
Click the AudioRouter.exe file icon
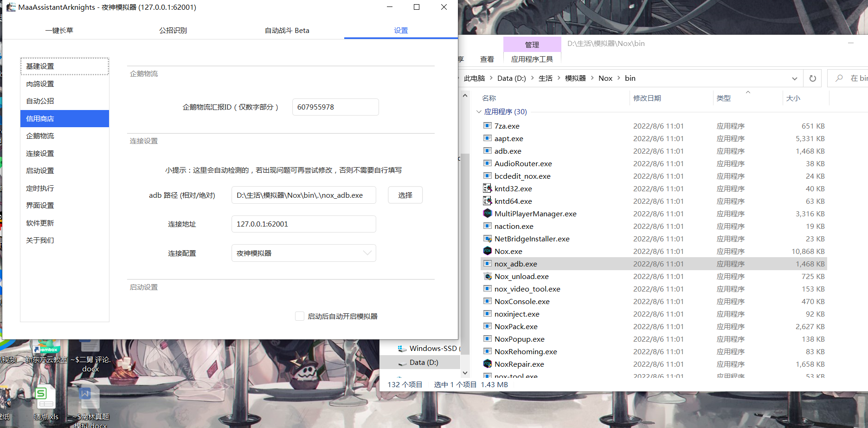pos(488,163)
